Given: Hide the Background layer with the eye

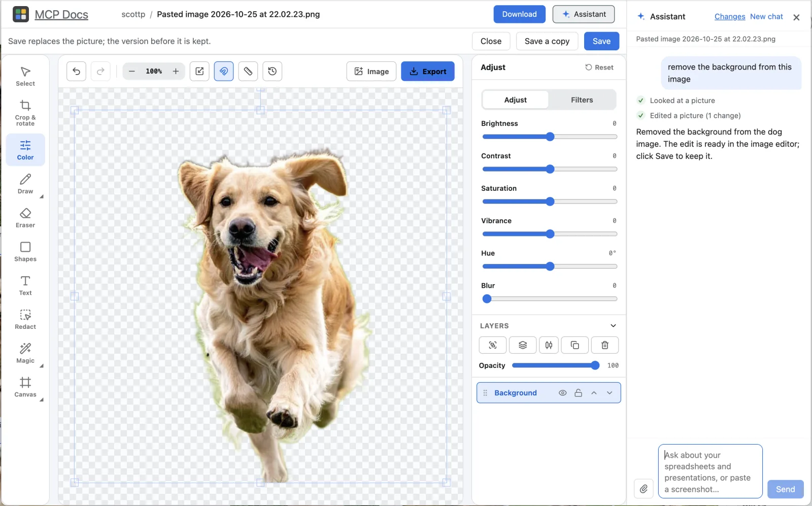Looking at the screenshot, I should click(x=562, y=393).
